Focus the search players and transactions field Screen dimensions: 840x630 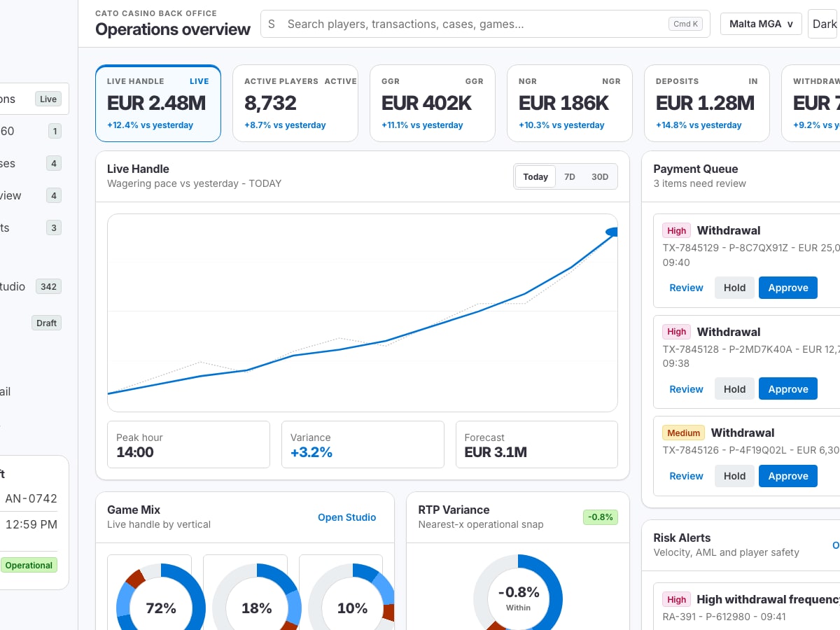(485, 24)
